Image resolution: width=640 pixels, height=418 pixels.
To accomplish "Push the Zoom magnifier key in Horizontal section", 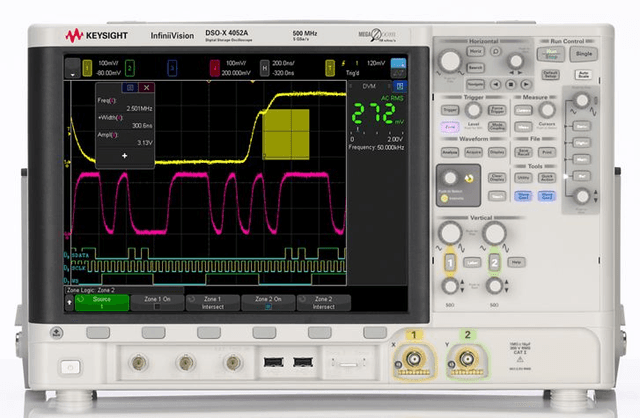I will point(496,51).
